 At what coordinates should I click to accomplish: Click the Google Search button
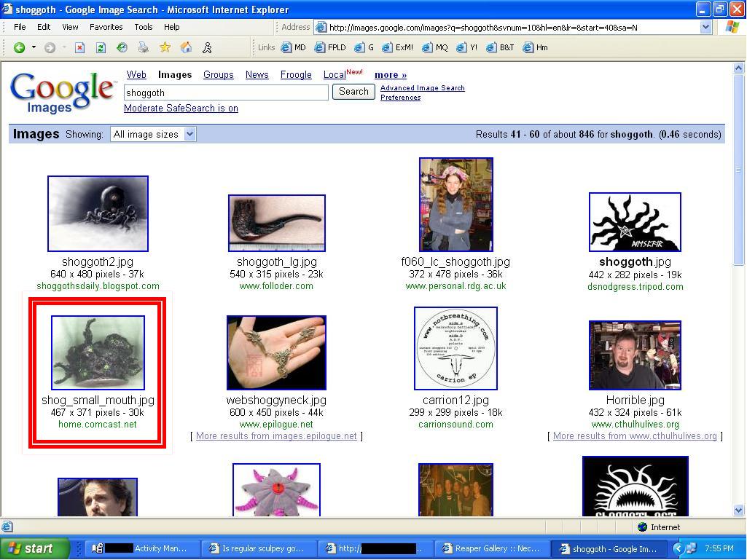coord(353,92)
